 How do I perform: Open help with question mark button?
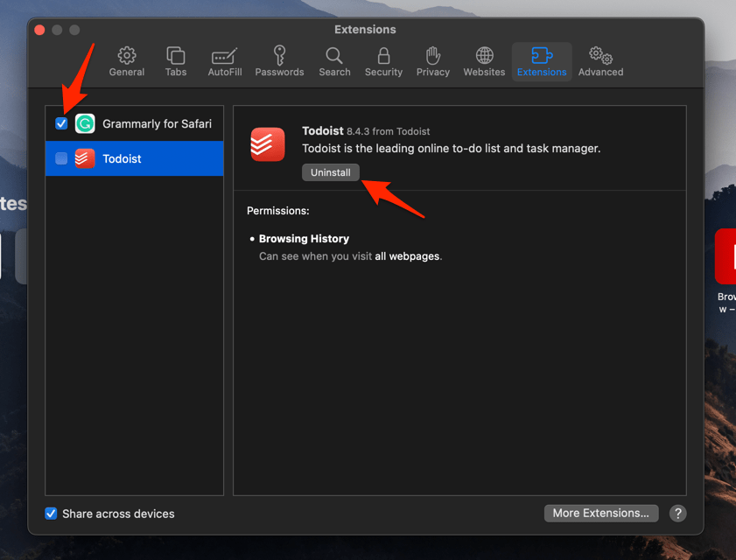pos(677,514)
